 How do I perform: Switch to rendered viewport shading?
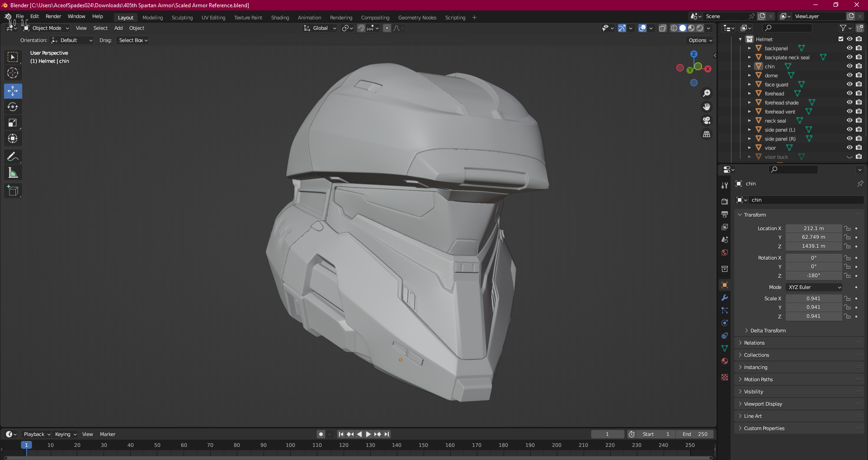pos(700,28)
